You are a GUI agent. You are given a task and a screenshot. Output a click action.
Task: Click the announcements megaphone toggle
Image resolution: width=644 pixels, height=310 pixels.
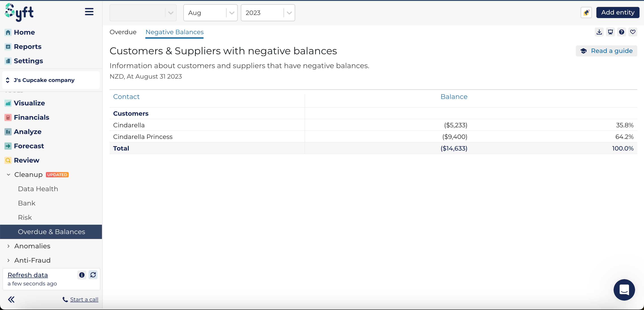coord(586,12)
